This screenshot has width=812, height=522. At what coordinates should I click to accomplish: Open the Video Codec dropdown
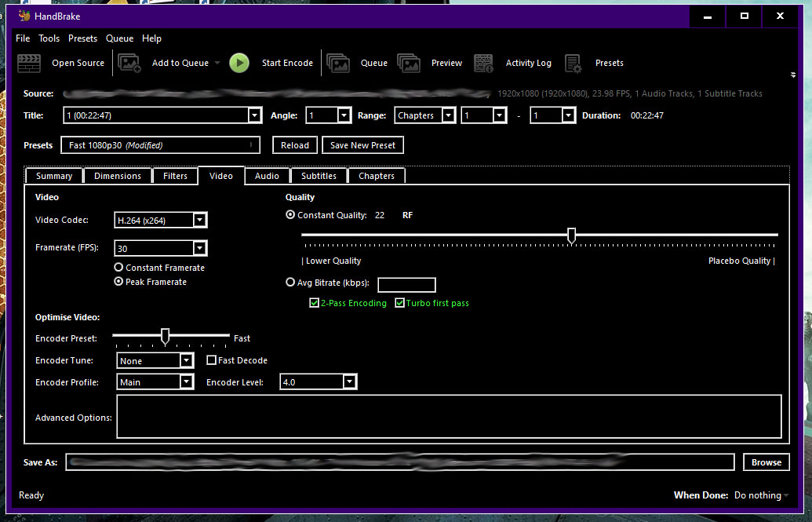point(200,221)
